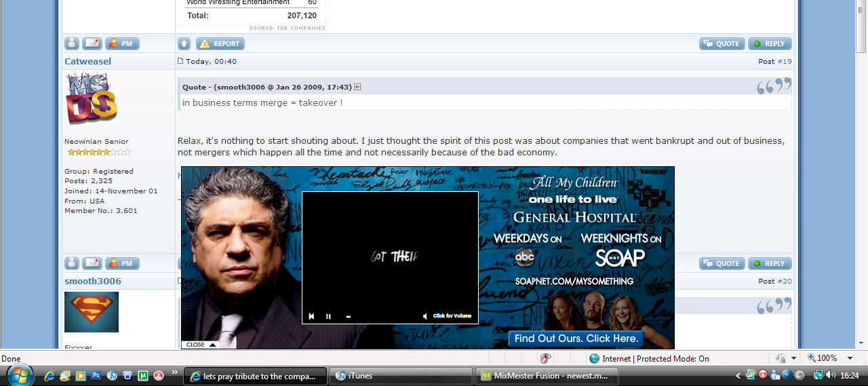Launch Windows Media Player from quick launch
The height and width of the screenshot is (386, 868).
(x=81, y=375)
